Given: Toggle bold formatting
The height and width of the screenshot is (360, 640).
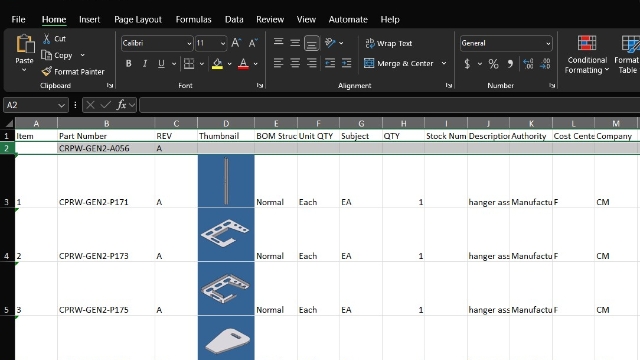Looking at the screenshot, I should click(129, 64).
